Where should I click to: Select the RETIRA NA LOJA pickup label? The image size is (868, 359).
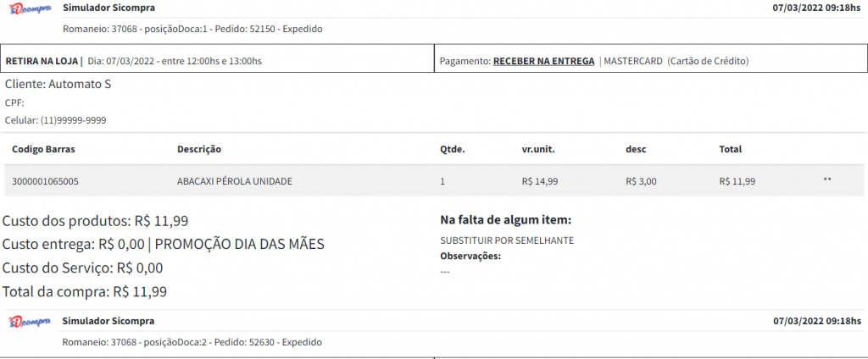(x=42, y=61)
